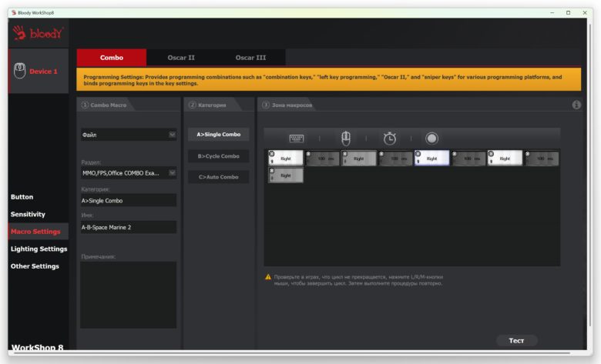
Task: Click the Device 1 mouse icon
Action: tap(19, 71)
